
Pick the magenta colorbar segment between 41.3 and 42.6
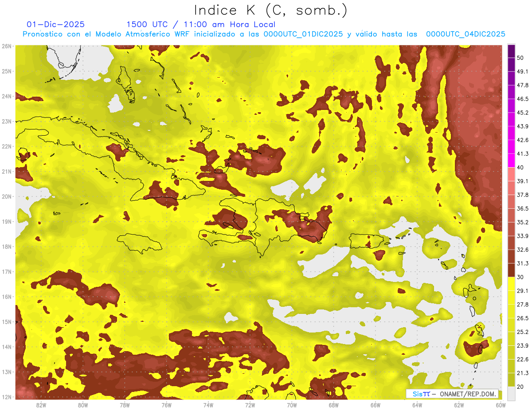click(511, 147)
